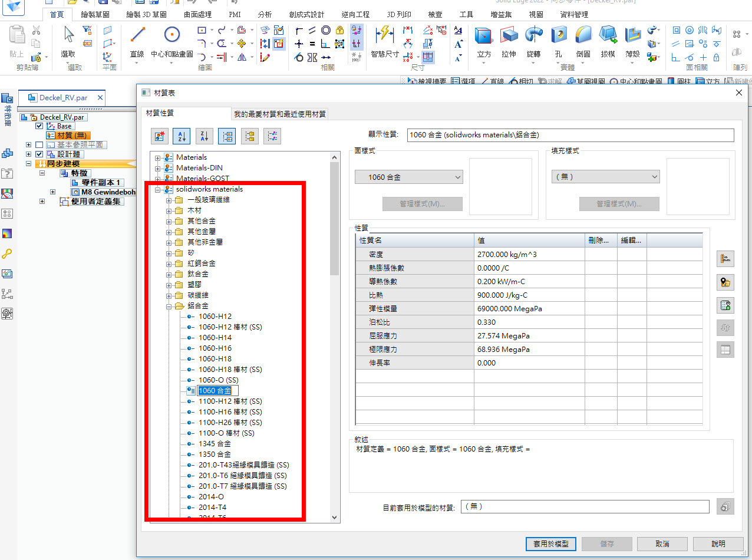752x560 pixels.
Task: Open the 曲面處理 ribbon tab
Action: (196, 14)
